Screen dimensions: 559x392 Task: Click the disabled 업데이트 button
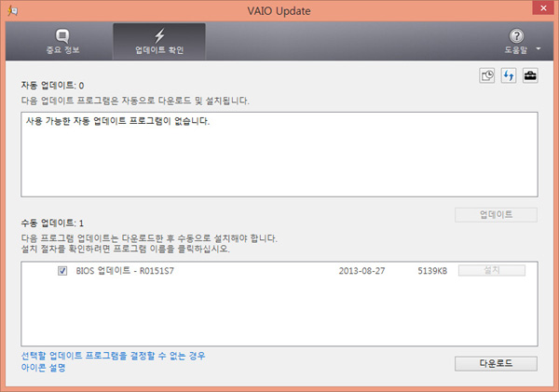click(496, 215)
